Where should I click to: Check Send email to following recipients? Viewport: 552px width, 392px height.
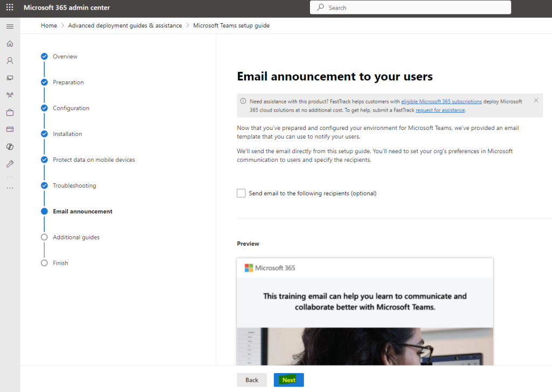tap(241, 193)
